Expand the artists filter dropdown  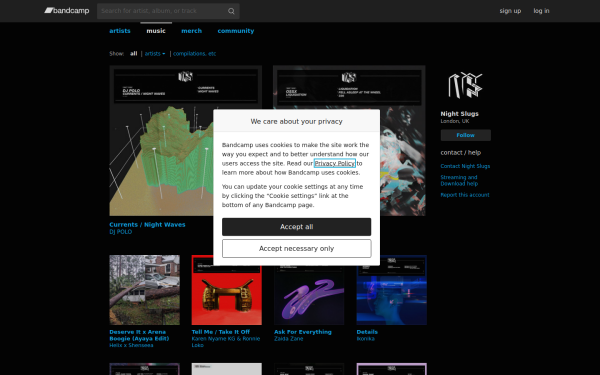[155, 54]
